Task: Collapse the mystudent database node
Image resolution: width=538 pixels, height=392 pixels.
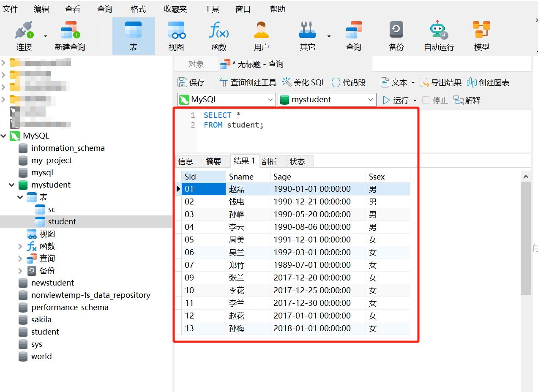Action: [x=12, y=185]
